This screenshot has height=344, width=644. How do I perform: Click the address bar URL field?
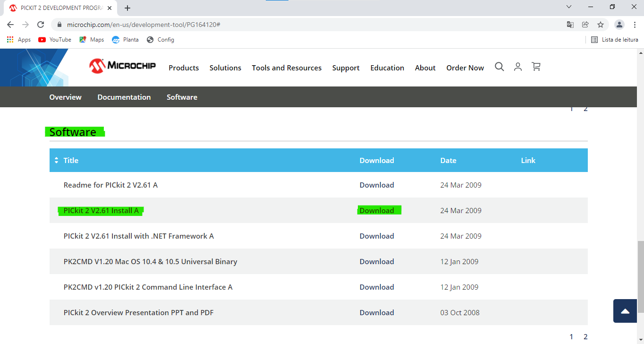283,25
